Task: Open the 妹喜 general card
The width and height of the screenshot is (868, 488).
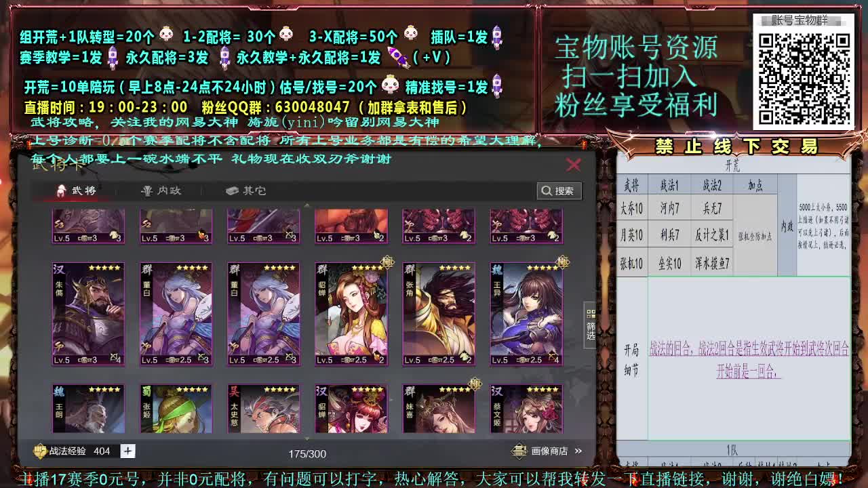Action: (439, 409)
